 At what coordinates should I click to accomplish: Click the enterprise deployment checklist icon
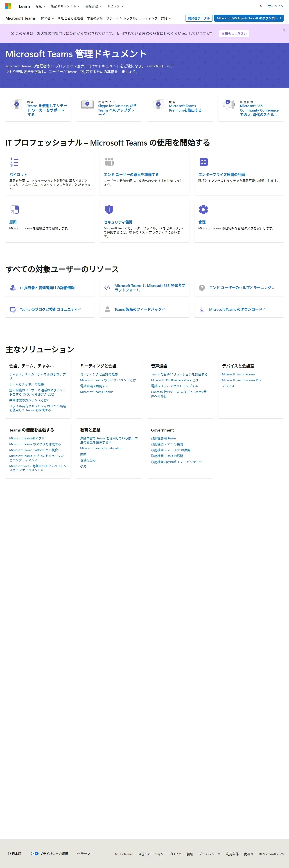203,162
